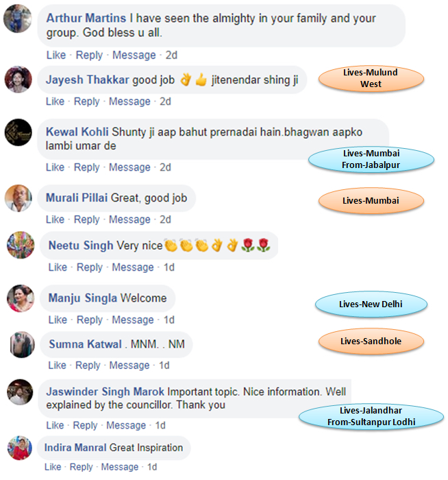This screenshot has height=480, width=448.
Task: Open Kewal Kohli's black logo avatar
Action: [18, 132]
